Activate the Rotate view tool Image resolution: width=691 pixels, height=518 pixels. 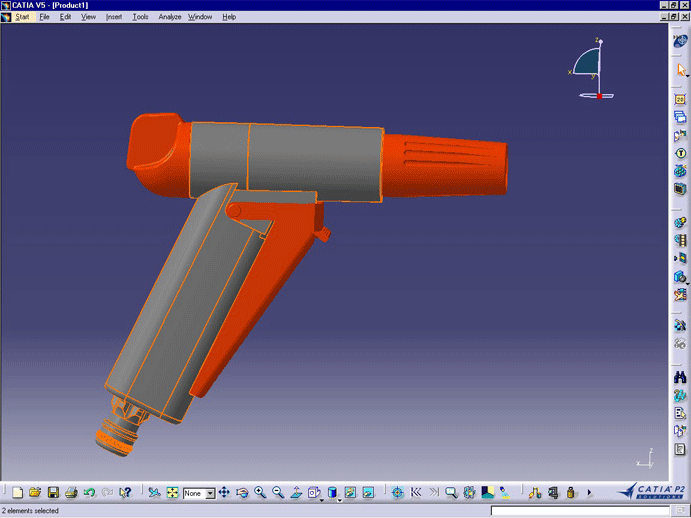[242, 493]
